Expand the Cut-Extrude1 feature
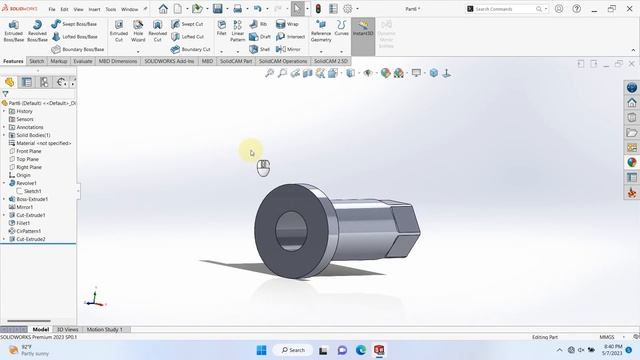Screen dimensions: 640x360 pyautogui.click(x=4, y=215)
